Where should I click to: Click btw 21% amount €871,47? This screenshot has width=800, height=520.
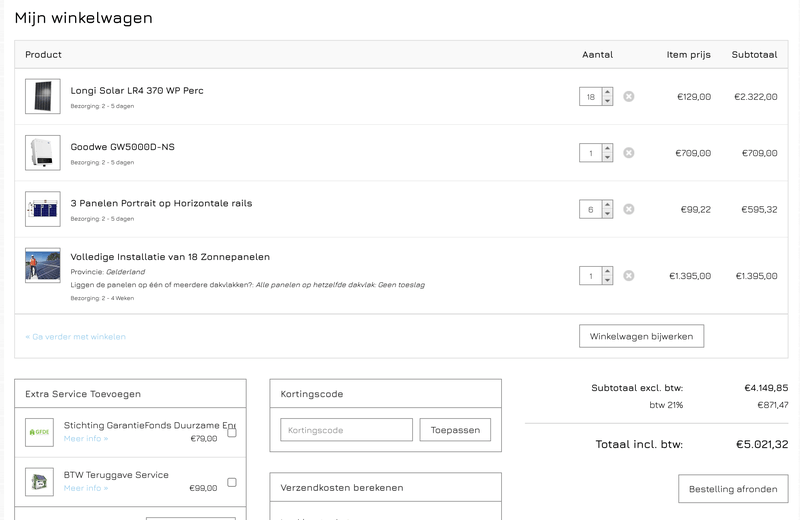click(x=772, y=405)
